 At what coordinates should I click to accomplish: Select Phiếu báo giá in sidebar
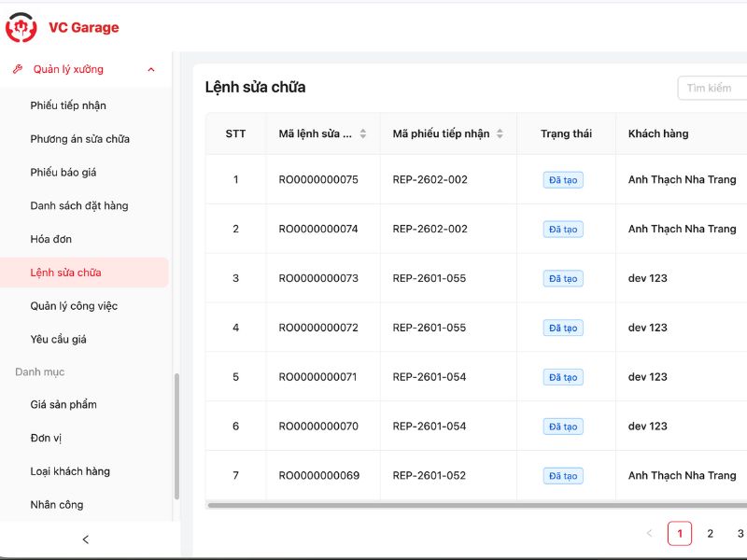click(63, 173)
